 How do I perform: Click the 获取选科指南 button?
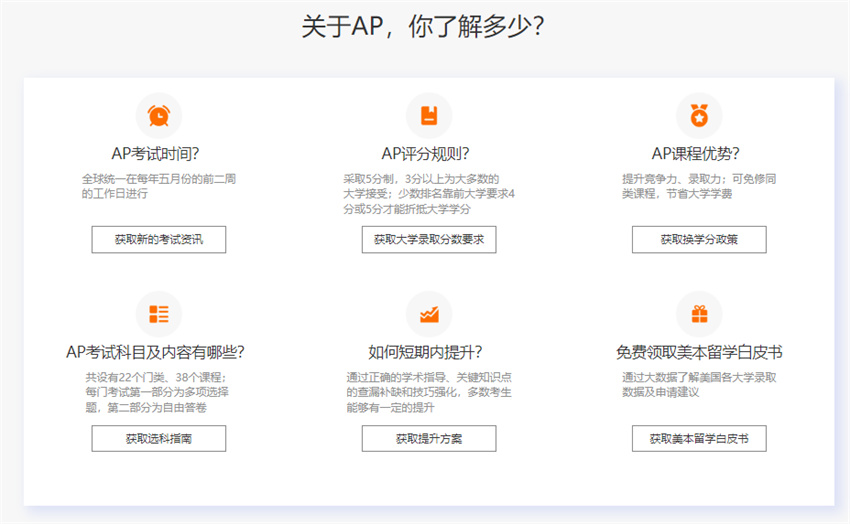(159, 438)
